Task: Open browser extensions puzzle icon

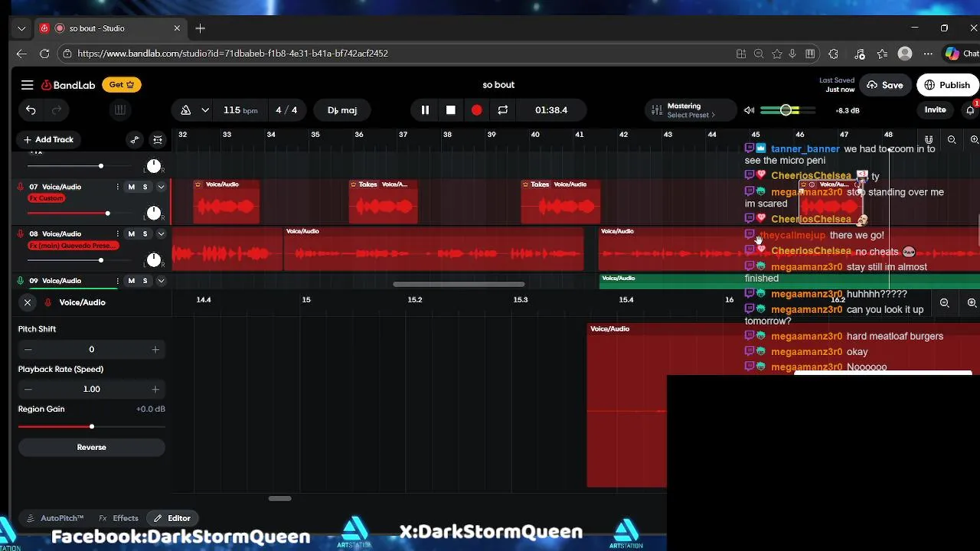Action: tap(833, 54)
